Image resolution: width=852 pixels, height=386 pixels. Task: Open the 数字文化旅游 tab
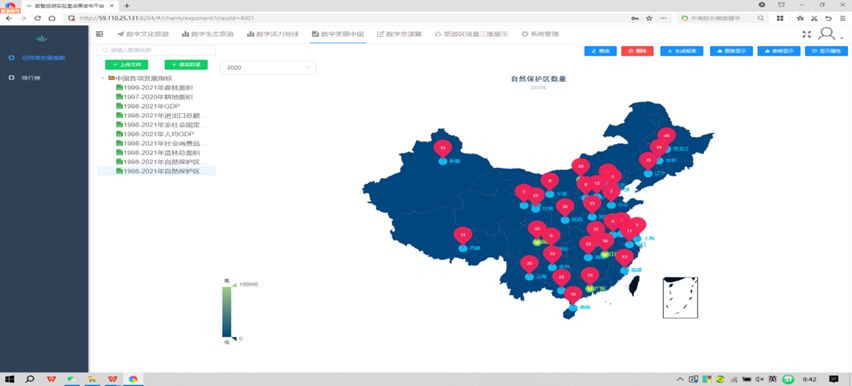(143, 34)
